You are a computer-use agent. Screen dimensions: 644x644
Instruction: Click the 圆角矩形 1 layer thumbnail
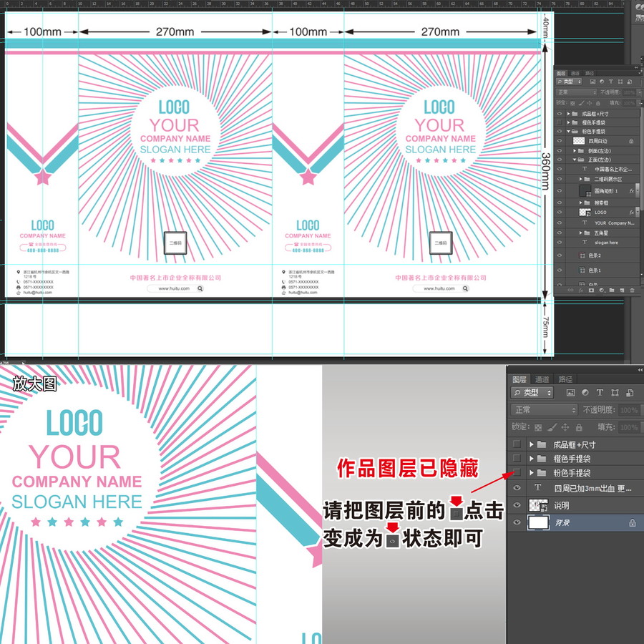click(x=585, y=190)
